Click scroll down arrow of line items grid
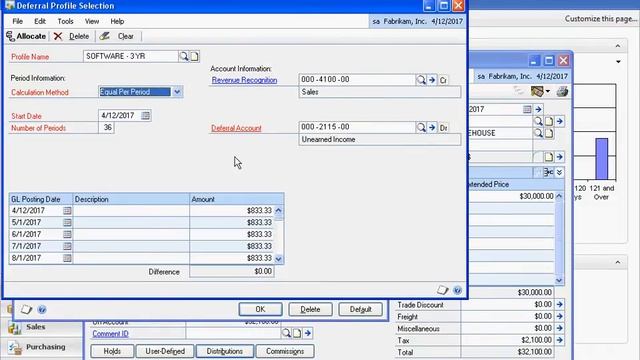 (559, 280)
